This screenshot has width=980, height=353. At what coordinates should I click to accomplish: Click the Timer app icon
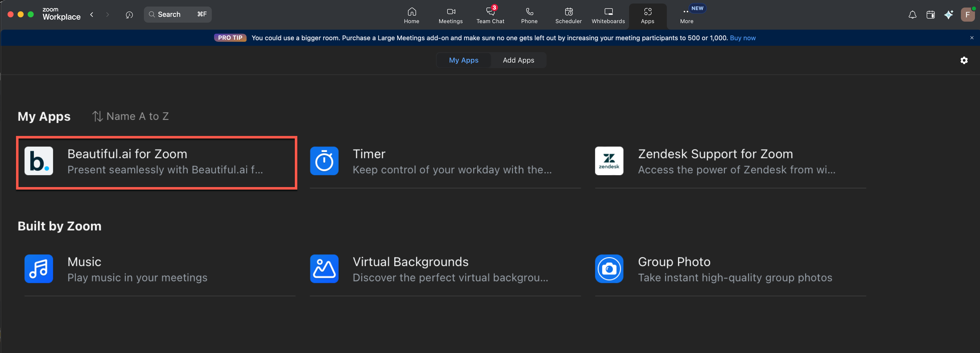tap(324, 161)
